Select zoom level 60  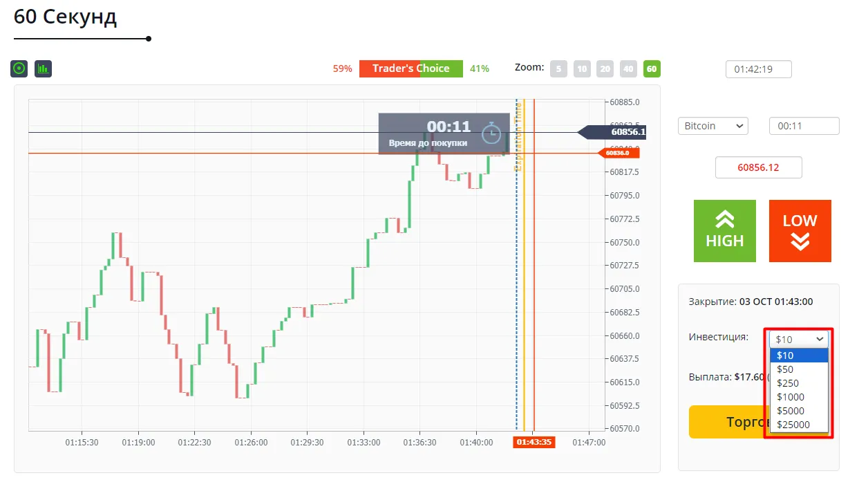652,68
